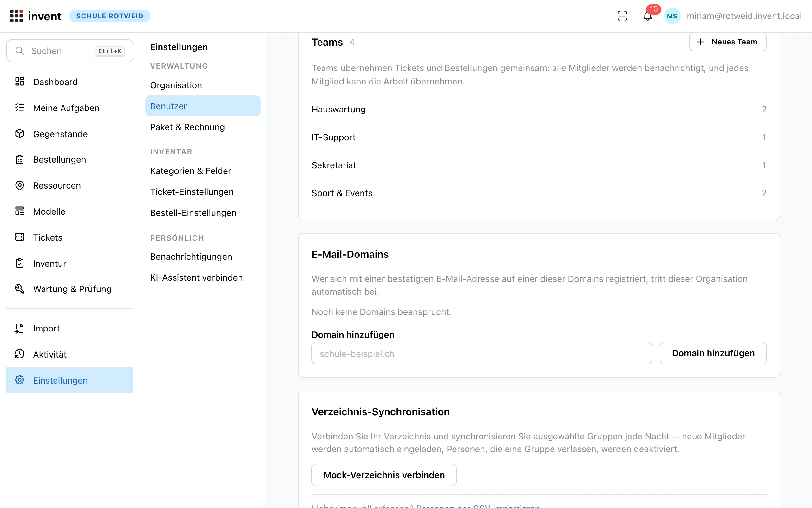Open Inventur
The width and height of the screenshot is (812, 508).
click(x=70, y=264)
